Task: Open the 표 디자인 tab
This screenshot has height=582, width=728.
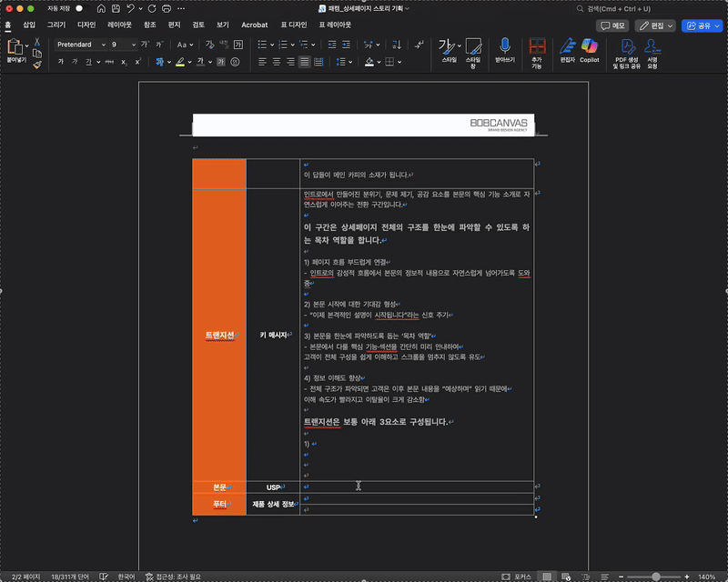Action: coord(293,25)
